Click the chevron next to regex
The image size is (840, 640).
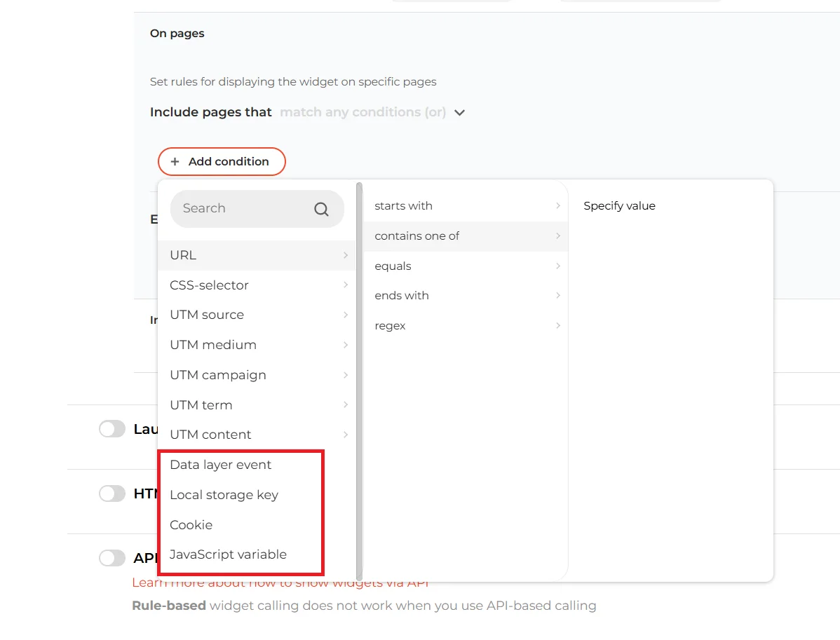(x=557, y=325)
